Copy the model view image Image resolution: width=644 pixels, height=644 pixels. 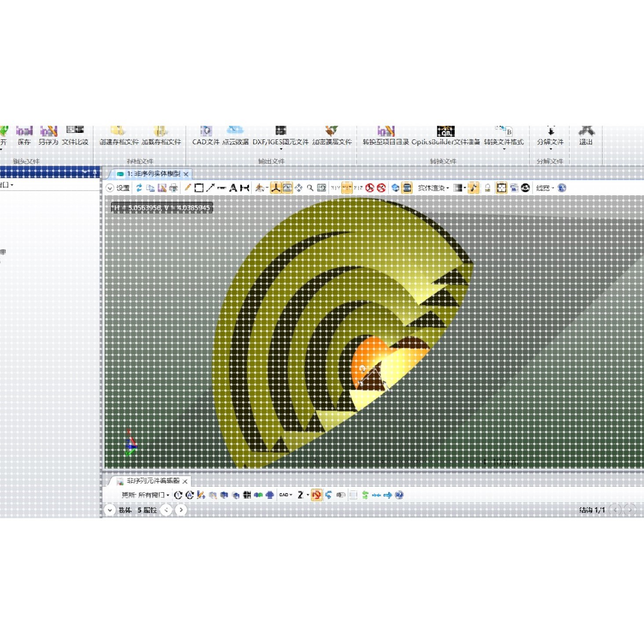[x=150, y=188]
